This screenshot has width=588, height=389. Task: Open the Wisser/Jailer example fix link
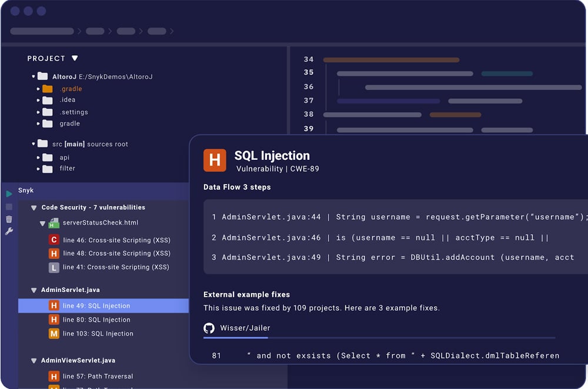[245, 328]
